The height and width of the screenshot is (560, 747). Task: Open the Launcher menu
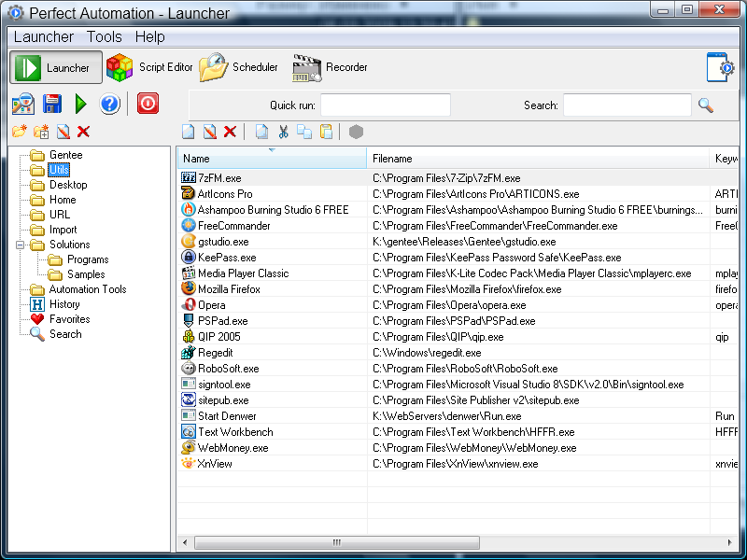click(x=44, y=36)
